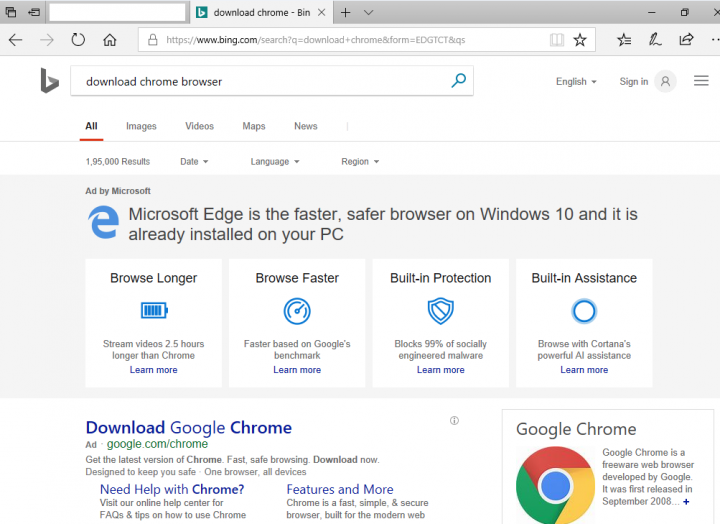Click the search magnifier icon
The image size is (720, 524).
[x=458, y=81]
